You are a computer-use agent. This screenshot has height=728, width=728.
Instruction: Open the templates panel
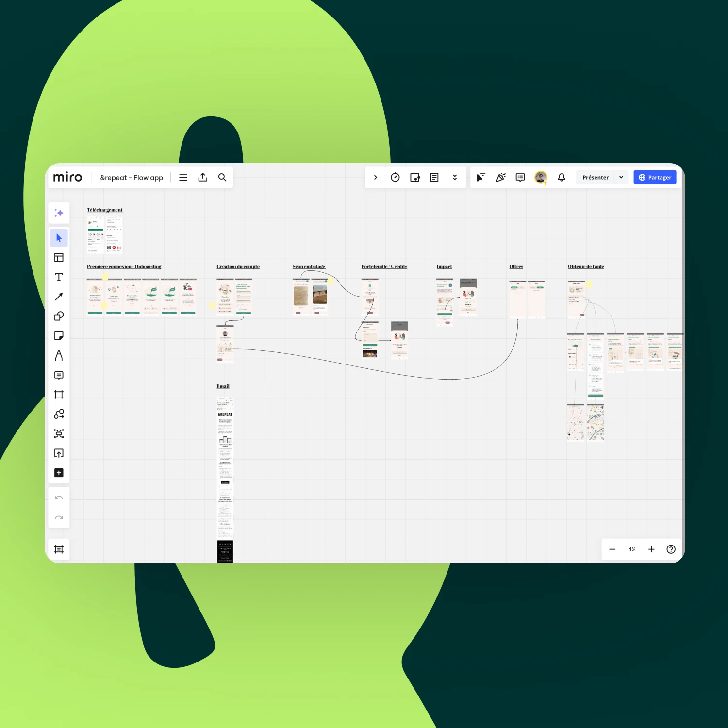click(x=59, y=257)
